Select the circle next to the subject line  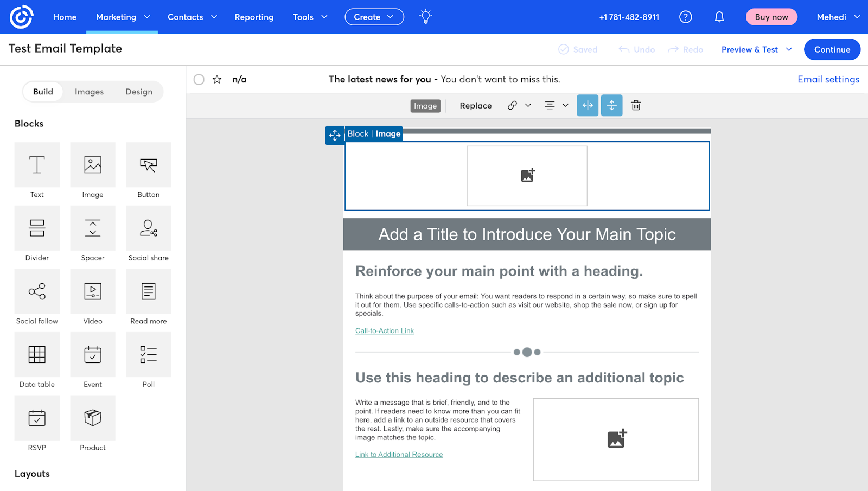[199, 79]
